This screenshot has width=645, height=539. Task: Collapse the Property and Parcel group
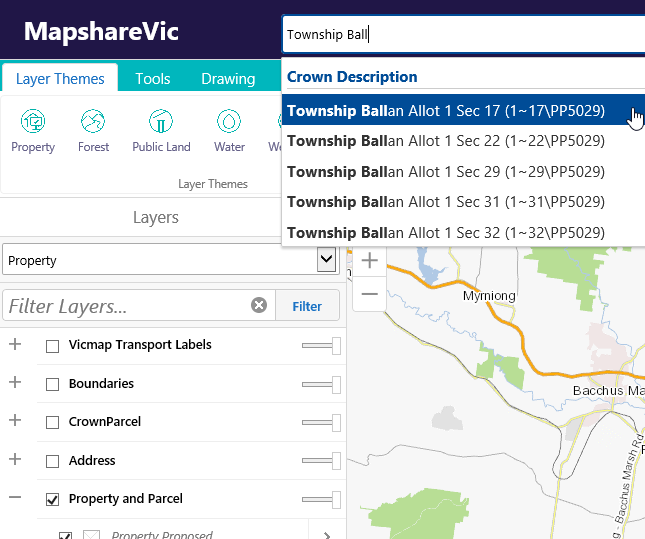(15, 497)
